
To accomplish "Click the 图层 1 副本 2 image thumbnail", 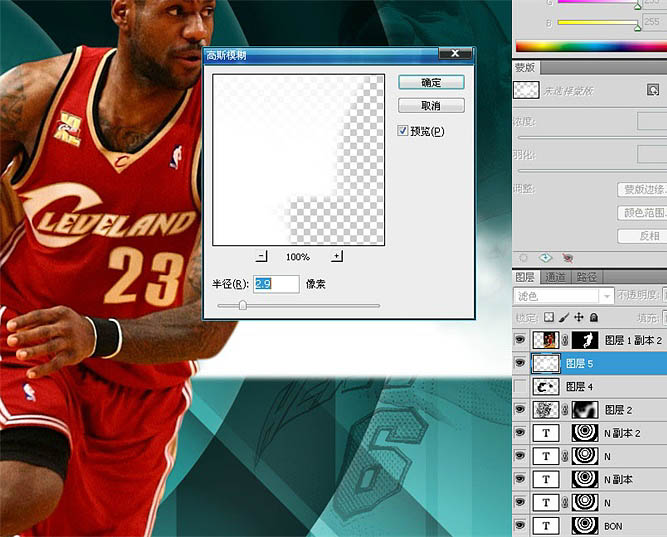I will pos(546,340).
